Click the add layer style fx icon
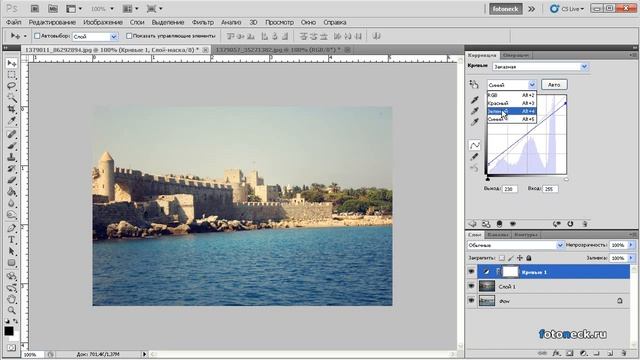Viewport: 640px width, 360px height. [x=556, y=353]
